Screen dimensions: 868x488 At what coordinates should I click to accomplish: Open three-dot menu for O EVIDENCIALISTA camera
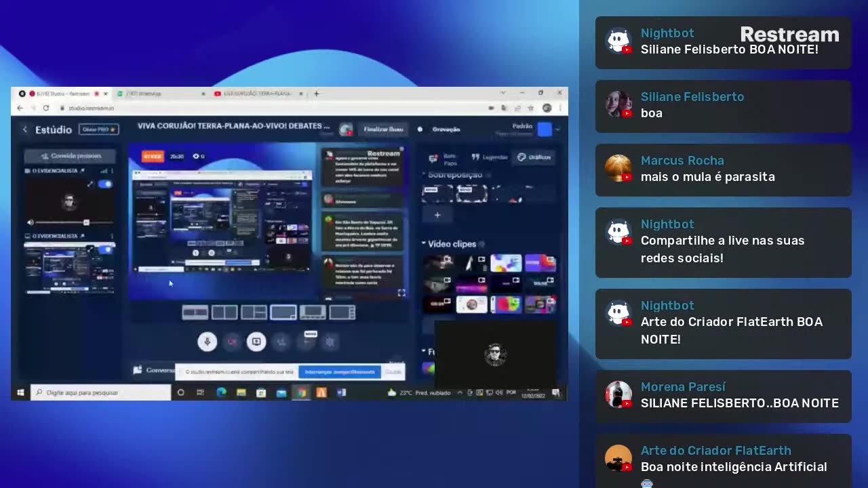pos(112,171)
